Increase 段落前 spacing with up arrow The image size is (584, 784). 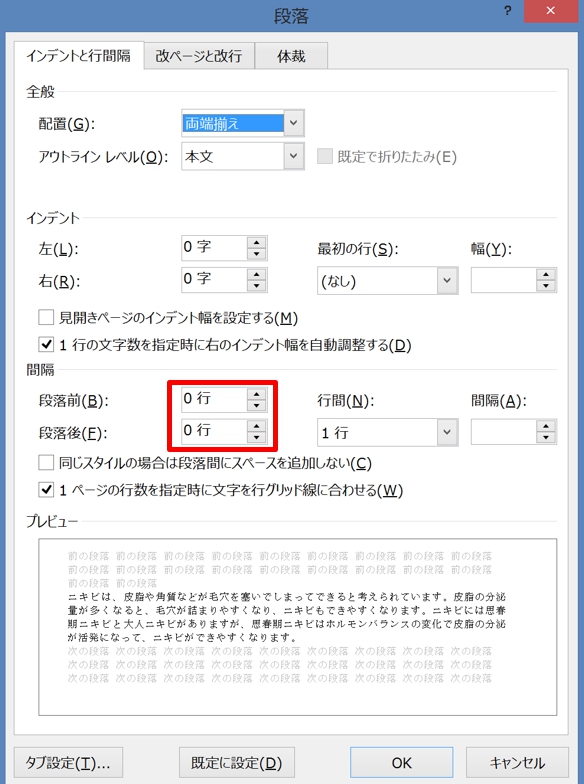pos(256,394)
